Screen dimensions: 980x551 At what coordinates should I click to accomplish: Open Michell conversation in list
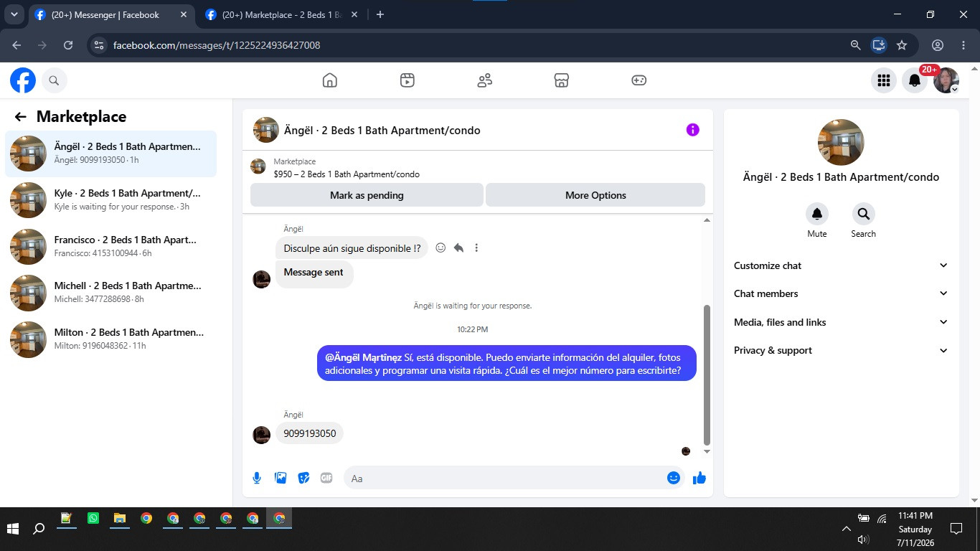click(110, 293)
